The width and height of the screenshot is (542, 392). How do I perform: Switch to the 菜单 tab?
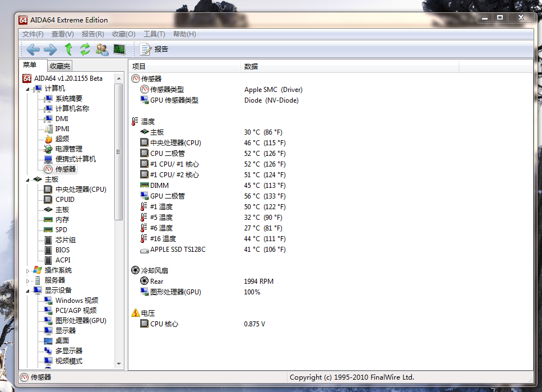coord(30,64)
